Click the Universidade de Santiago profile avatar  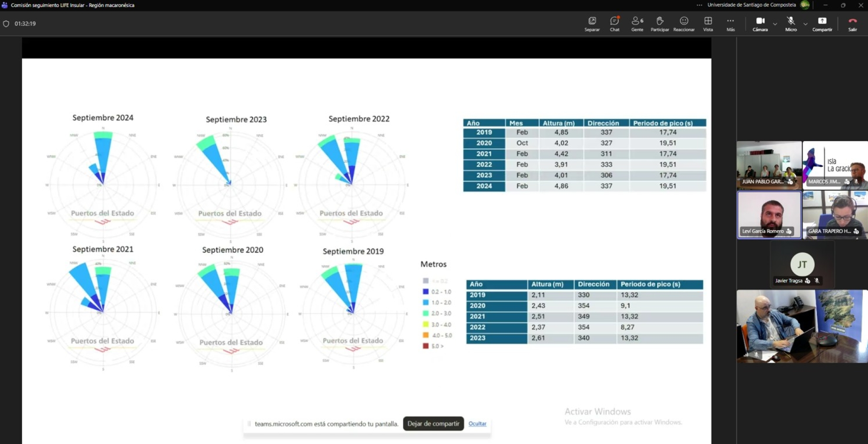pyautogui.click(x=805, y=5)
